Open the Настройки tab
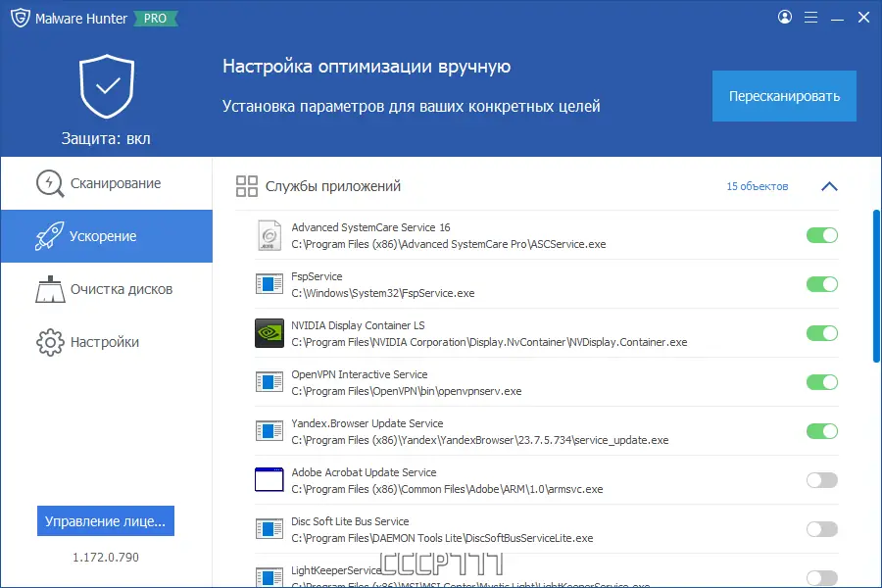 106,342
